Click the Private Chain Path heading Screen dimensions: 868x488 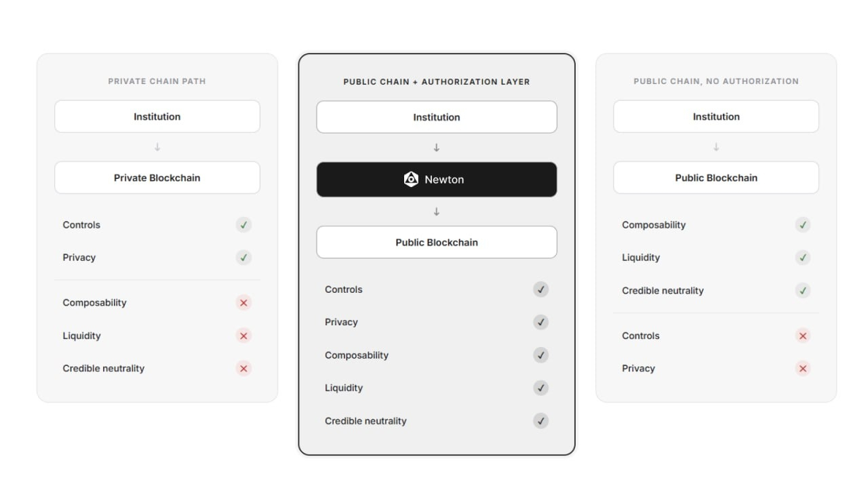coord(157,81)
